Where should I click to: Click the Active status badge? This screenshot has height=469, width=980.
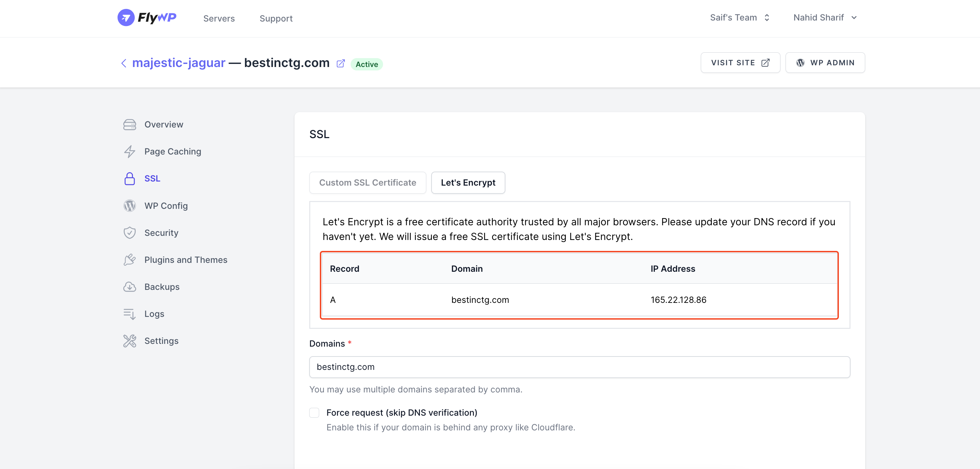point(366,64)
